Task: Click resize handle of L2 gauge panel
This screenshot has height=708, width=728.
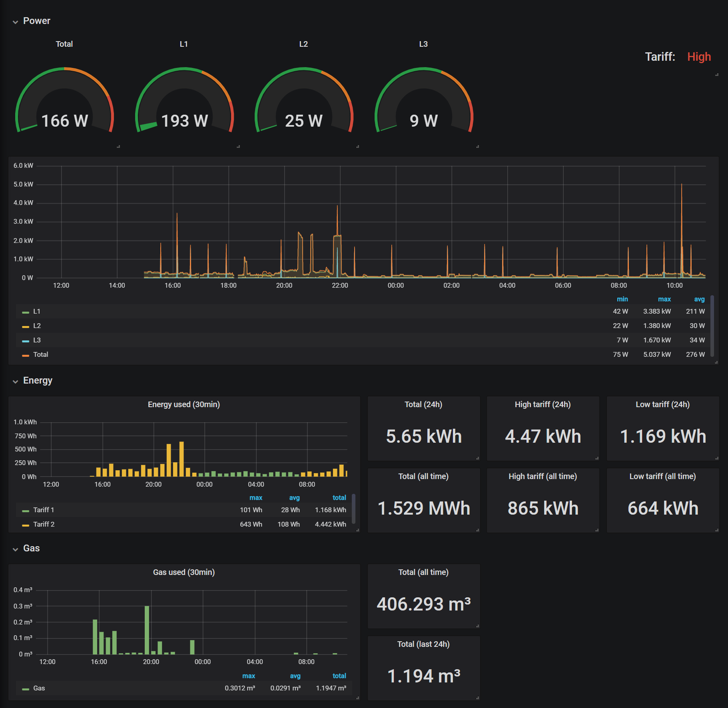Action: click(x=358, y=147)
